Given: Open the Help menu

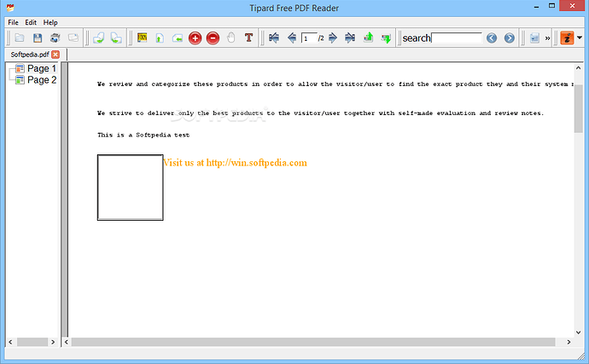Looking at the screenshot, I should click(50, 22).
